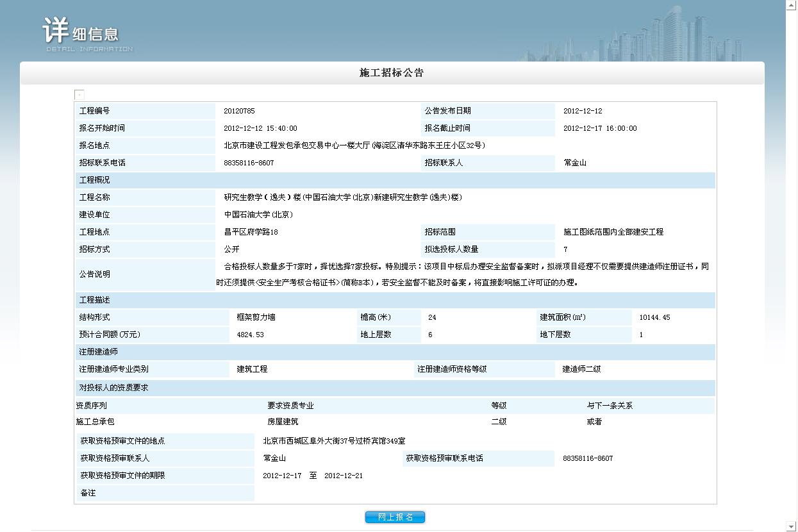The width and height of the screenshot is (798, 532).
Task: Click the 对投标人的资质要求 section header
Action: (x=113, y=388)
